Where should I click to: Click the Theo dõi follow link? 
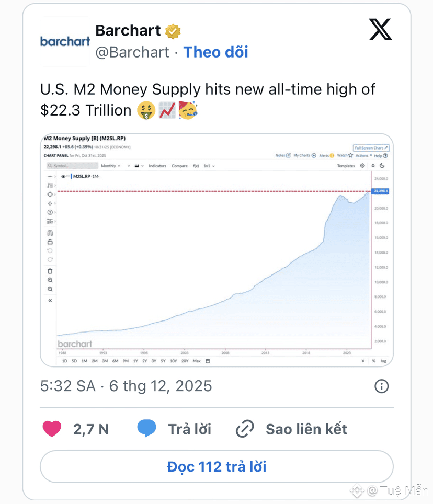[215, 52]
